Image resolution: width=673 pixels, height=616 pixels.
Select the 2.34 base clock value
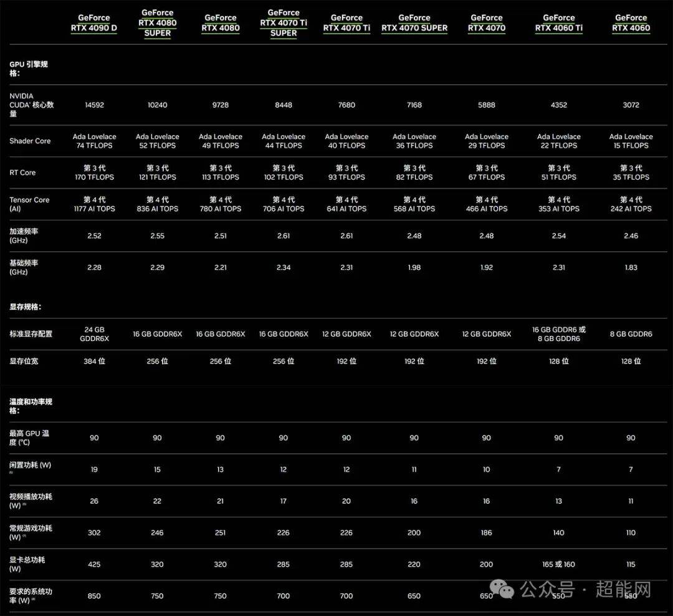pyautogui.click(x=284, y=267)
